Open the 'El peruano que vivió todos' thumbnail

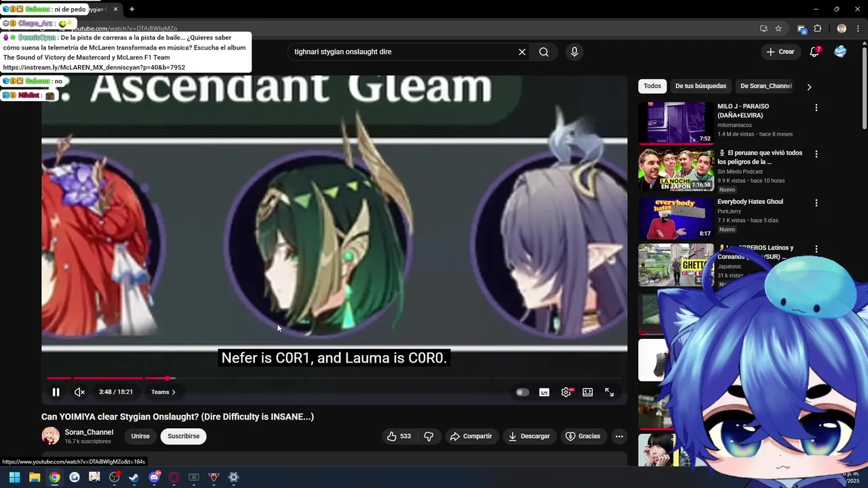[x=676, y=170]
